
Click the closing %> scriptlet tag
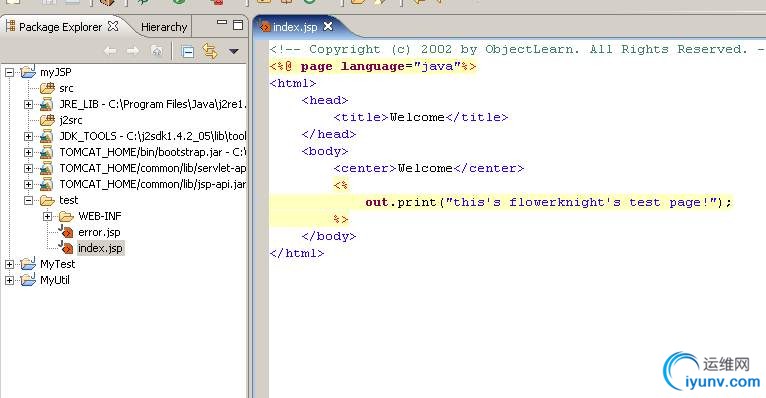pos(340,219)
